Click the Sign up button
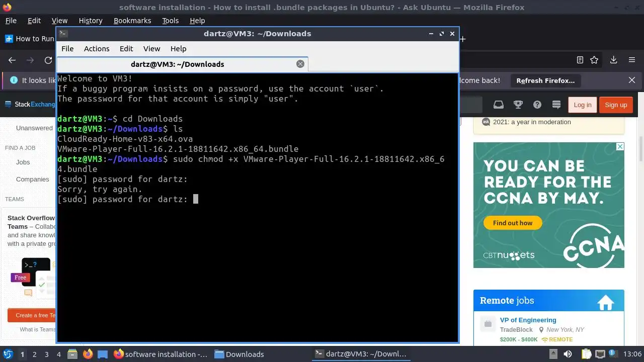The height and width of the screenshot is (362, 644). pos(616,105)
